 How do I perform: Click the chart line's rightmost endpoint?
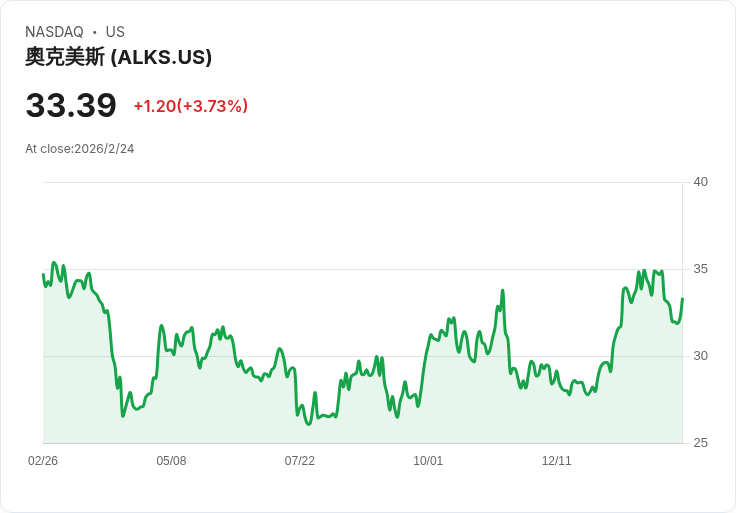[682, 299]
